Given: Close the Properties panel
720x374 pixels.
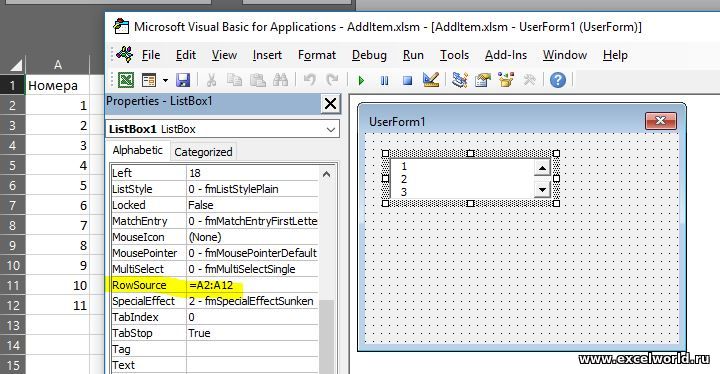Looking at the screenshot, I should click(331, 104).
